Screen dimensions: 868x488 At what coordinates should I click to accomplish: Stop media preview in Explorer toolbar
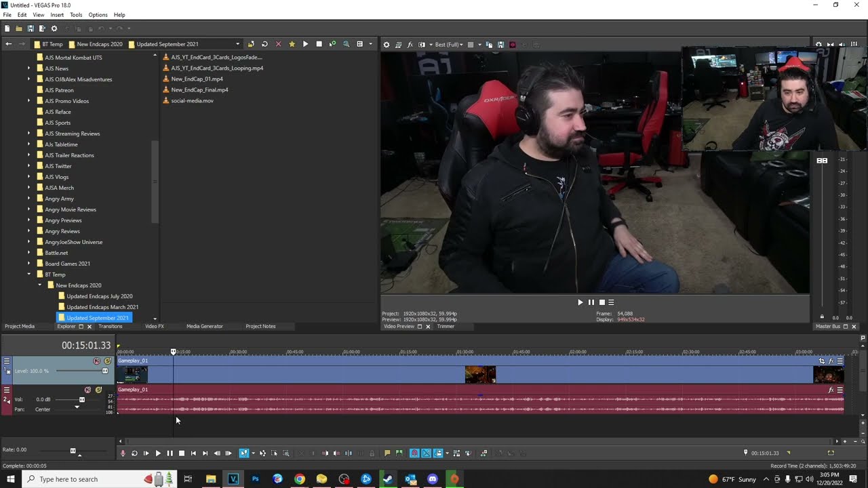click(319, 44)
